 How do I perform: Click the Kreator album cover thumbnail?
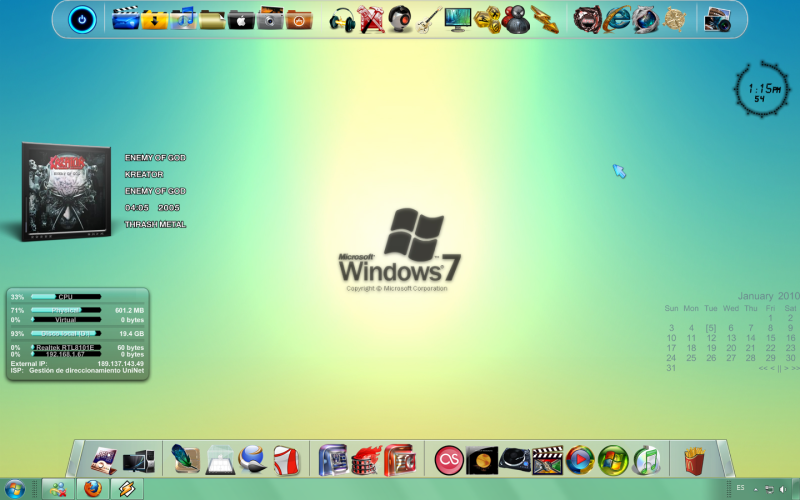66,191
